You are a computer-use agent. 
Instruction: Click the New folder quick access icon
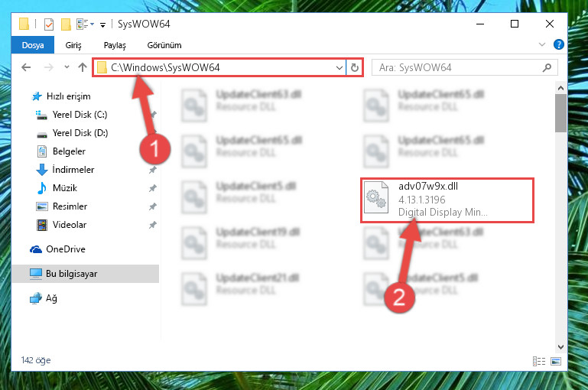[x=66, y=24]
